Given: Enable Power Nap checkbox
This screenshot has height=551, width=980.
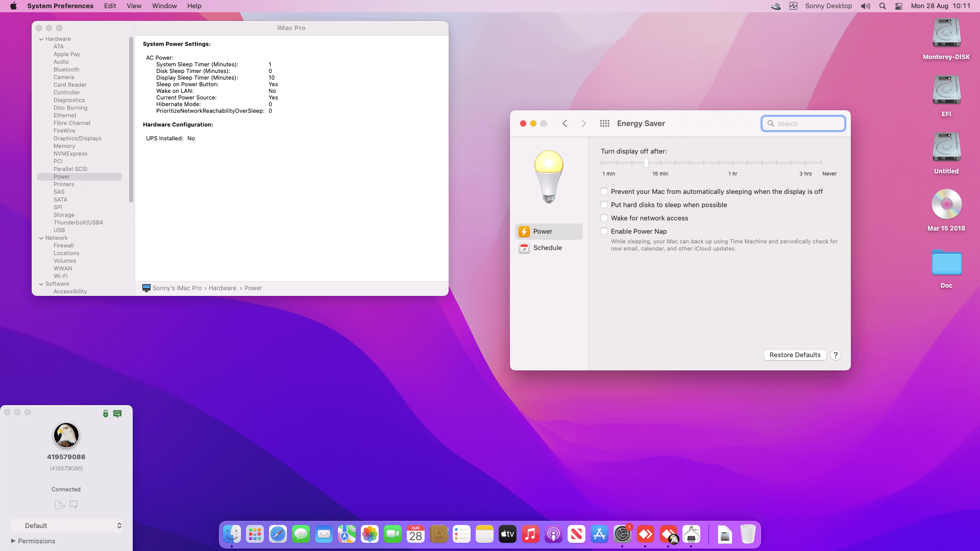Looking at the screenshot, I should 604,232.
